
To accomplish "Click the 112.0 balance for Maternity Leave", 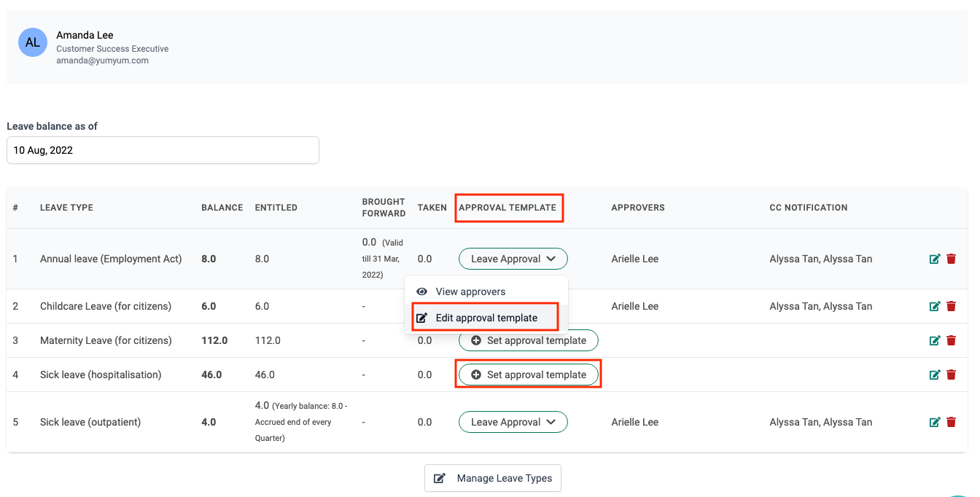I will tap(214, 340).
